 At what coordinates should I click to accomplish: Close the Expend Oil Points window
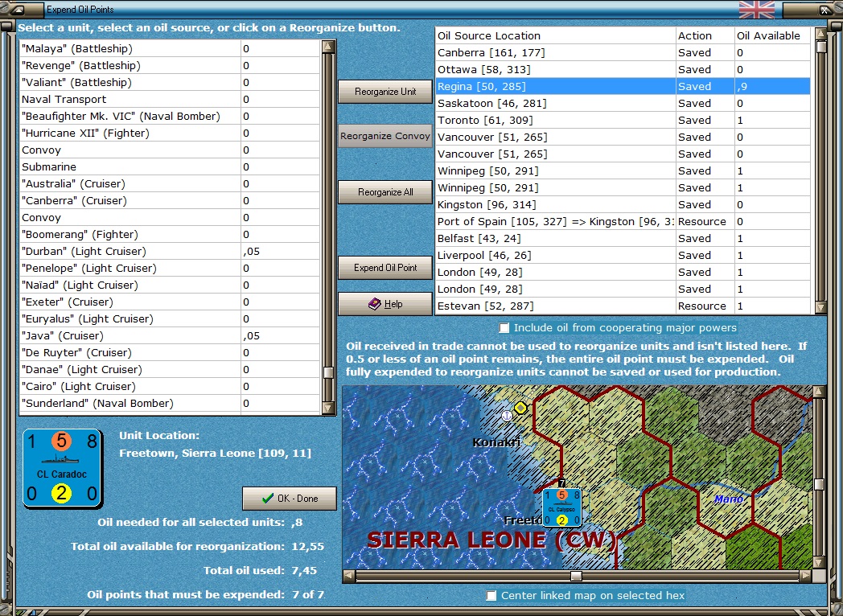click(824, 10)
